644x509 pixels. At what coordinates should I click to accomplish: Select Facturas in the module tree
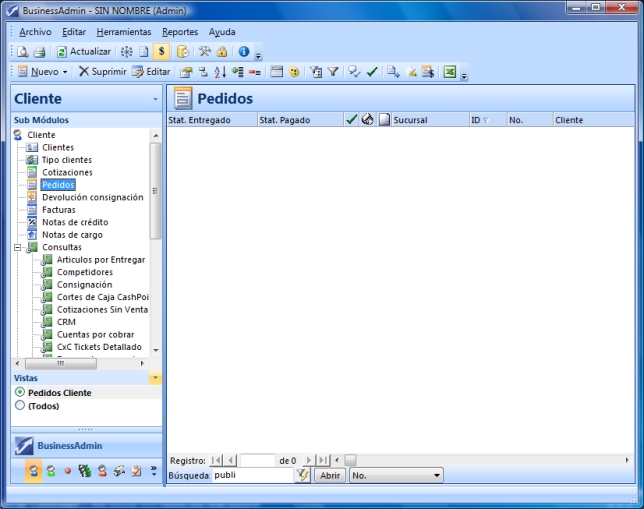point(58,210)
